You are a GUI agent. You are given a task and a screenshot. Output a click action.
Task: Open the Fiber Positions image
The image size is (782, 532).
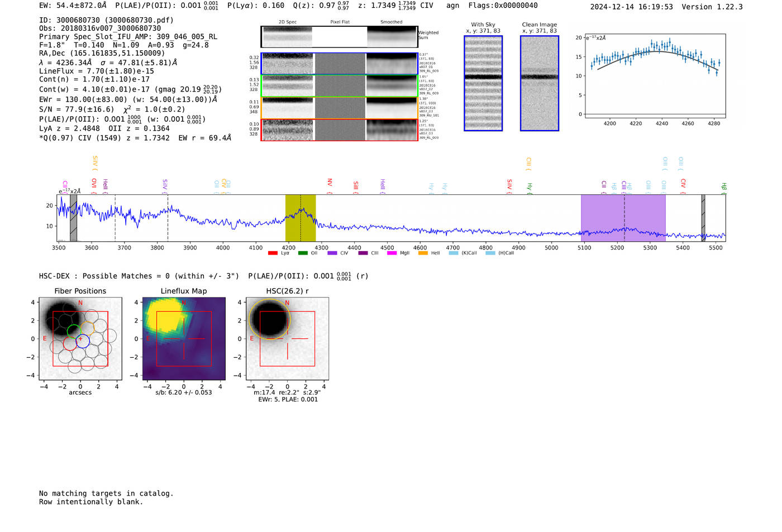[80, 339]
